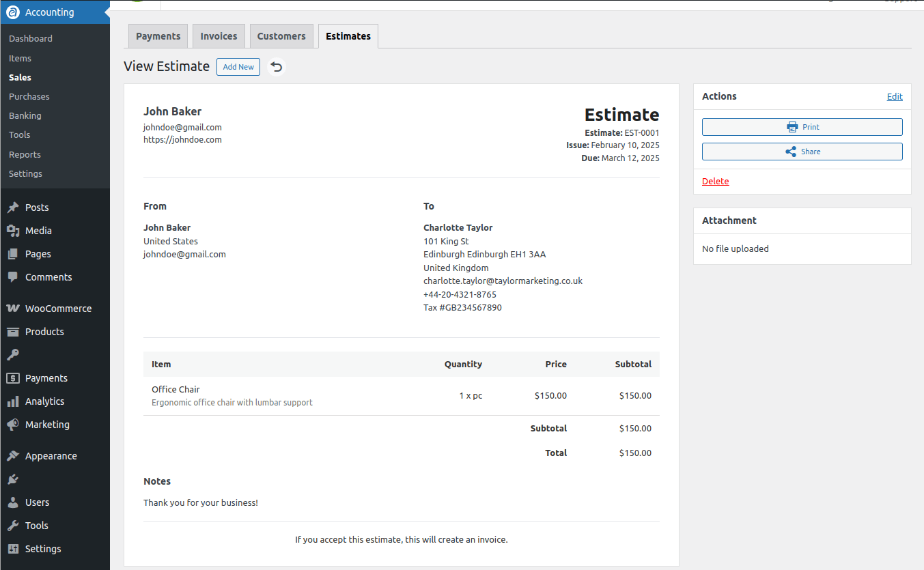924x570 pixels.
Task: Click the 1 x pc quantity cell
Action: 471,396
